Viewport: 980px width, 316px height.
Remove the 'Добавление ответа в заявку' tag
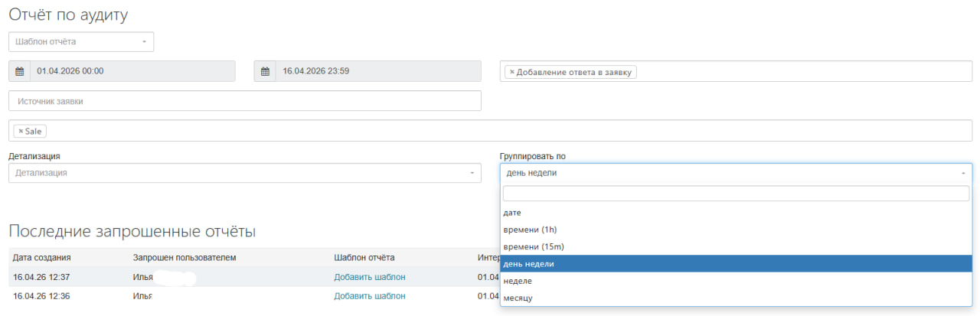click(x=511, y=72)
